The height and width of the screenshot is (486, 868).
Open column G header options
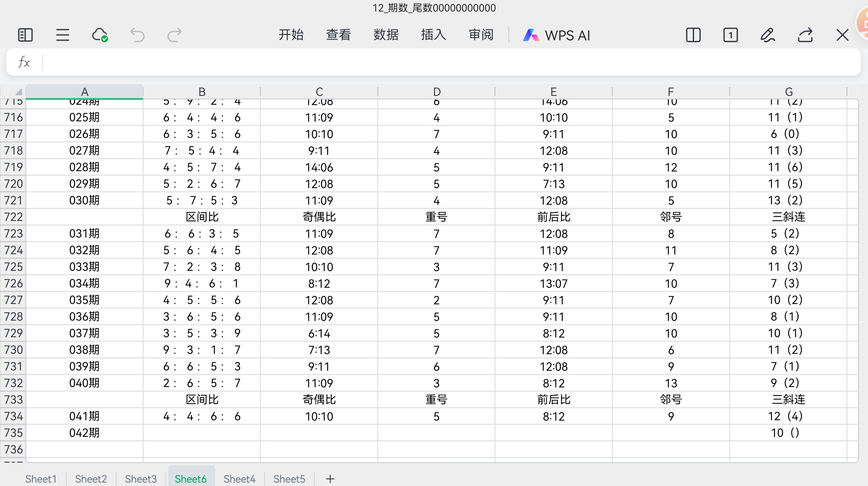[x=789, y=91]
